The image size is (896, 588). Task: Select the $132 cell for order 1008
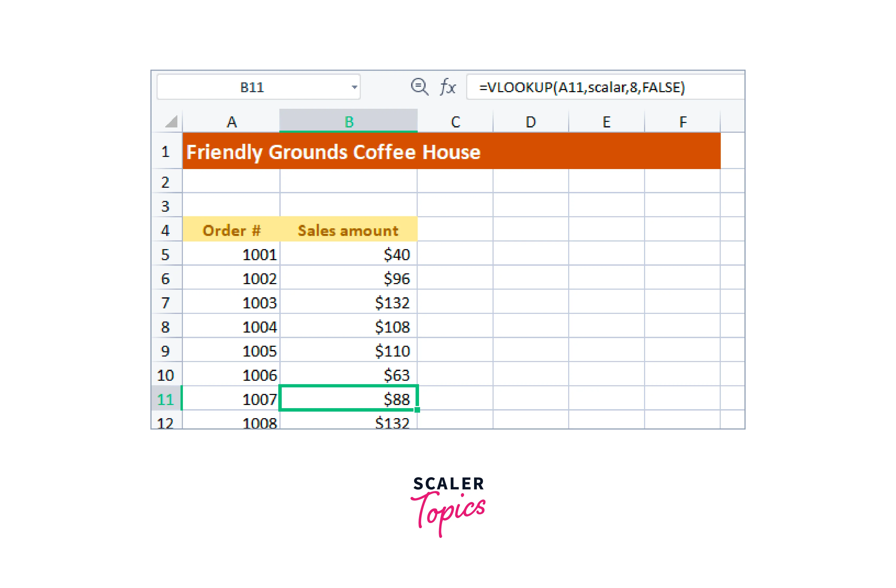349,420
